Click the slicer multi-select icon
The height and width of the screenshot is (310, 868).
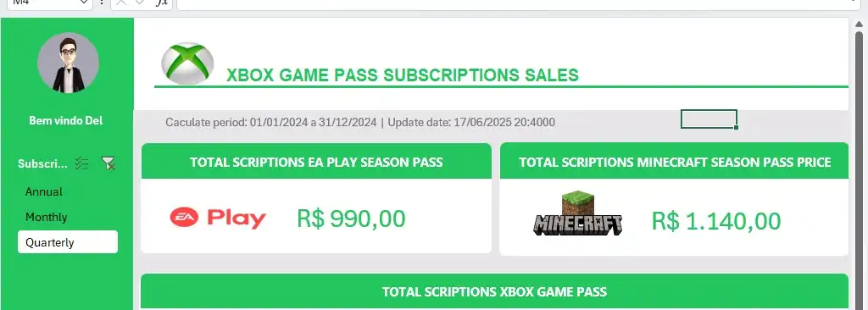(x=82, y=163)
